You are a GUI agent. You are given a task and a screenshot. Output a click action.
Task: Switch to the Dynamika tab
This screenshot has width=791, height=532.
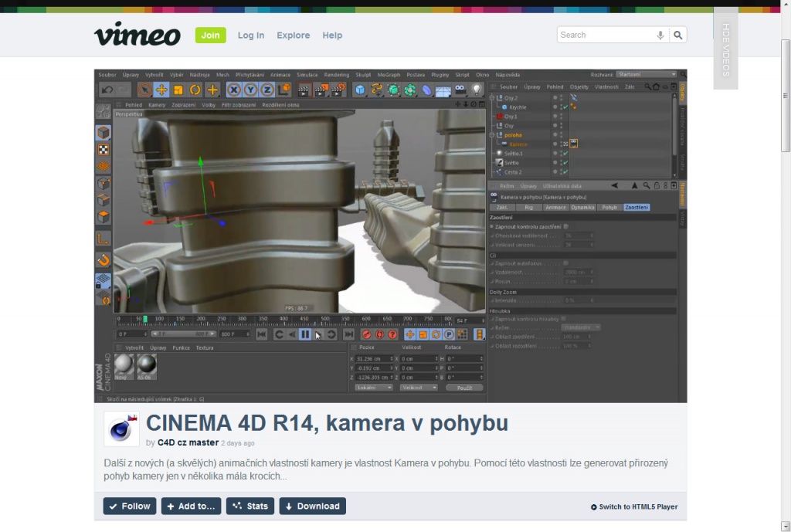click(x=582, y=207)
